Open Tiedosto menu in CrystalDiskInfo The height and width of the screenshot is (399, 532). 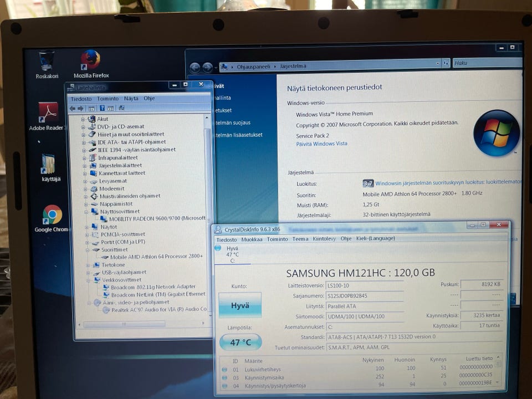click(227, 239)
